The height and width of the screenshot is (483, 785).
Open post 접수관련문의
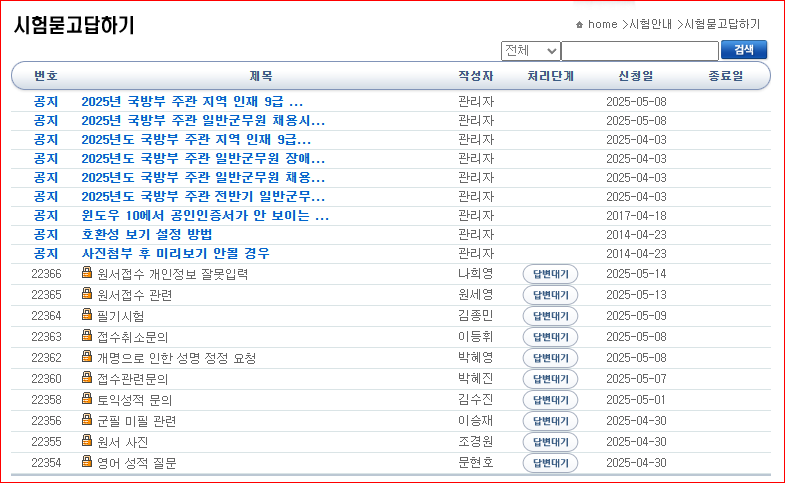[x=133, y=379]
